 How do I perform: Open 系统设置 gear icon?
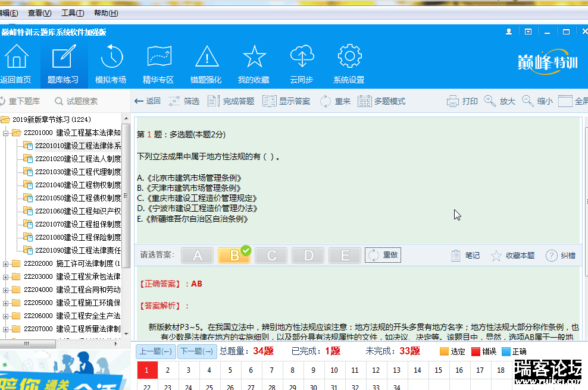pyautogui.click(x=349, y=56)
